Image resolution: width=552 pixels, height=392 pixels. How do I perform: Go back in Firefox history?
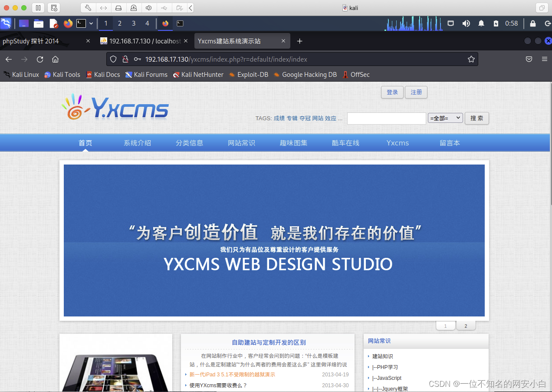(9, 59)
